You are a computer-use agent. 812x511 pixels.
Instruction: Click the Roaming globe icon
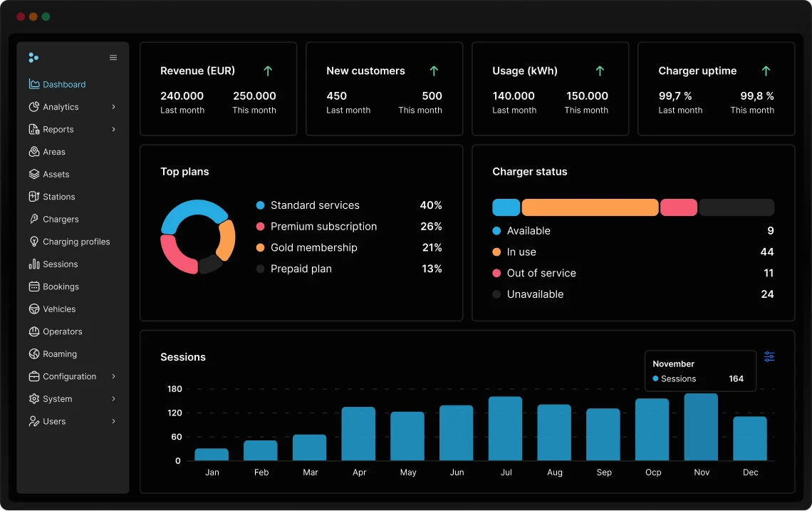click(34, 354)
